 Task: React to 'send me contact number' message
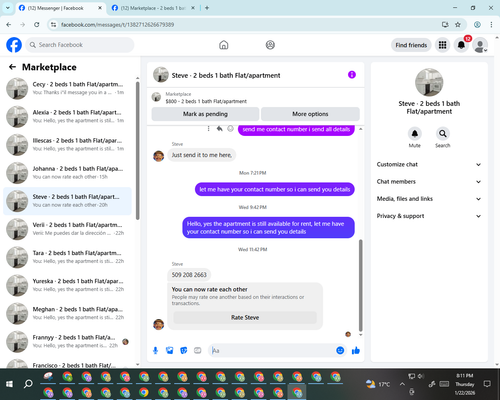tap(230, 129)
